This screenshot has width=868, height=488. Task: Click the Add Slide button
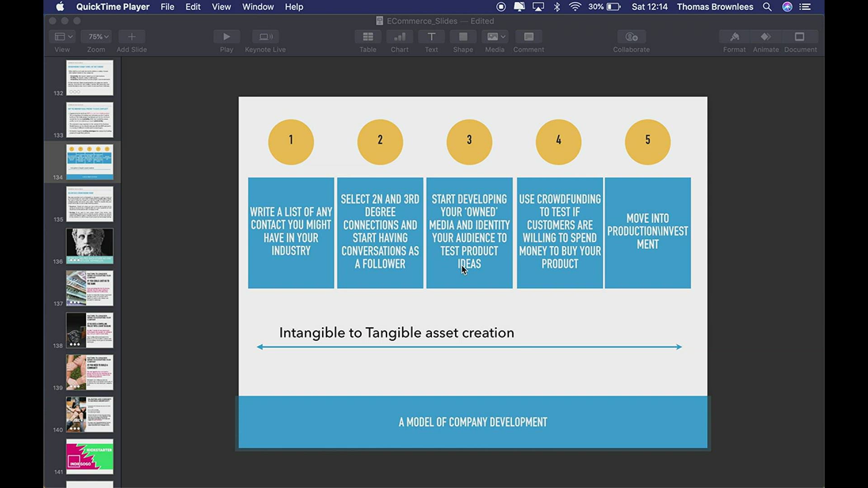point(132,37)
